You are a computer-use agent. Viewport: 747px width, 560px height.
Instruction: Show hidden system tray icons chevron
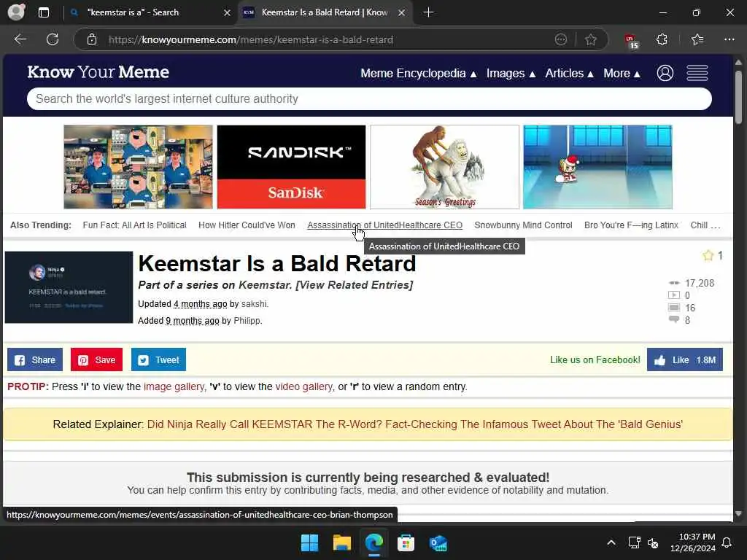coord(611,542)
